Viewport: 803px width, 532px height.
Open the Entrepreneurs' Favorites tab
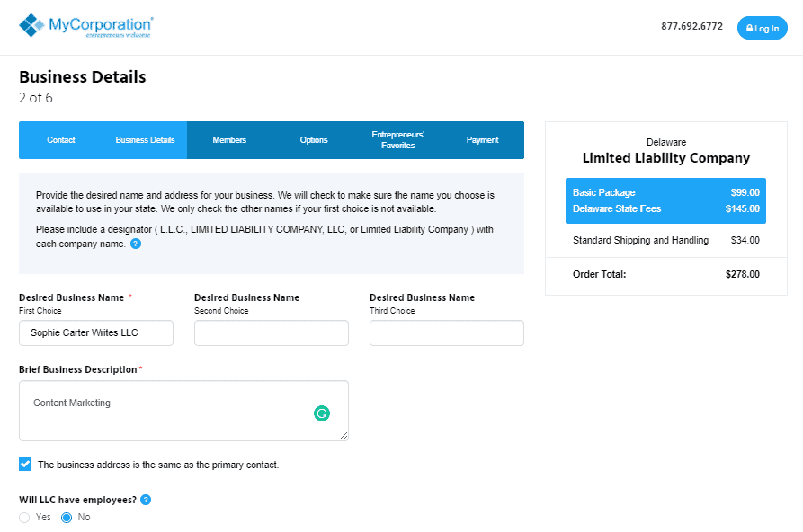397,140
